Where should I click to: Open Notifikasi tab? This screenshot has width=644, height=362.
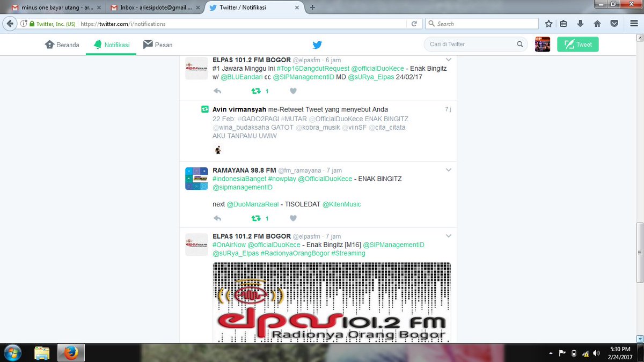pos(111,45)
